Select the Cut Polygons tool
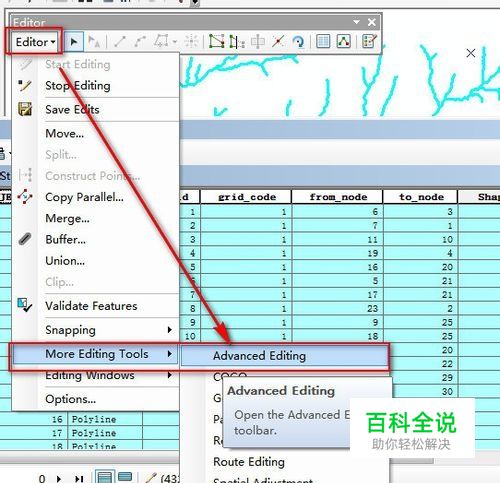Viewport: 500px width, 483px height. coord(257,41)
